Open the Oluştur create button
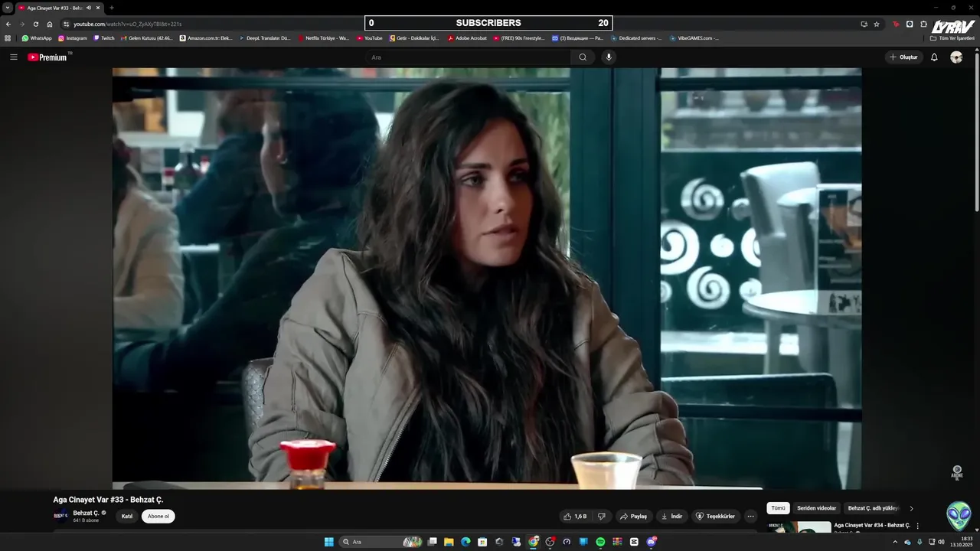This screenshot has height=551, width=980. coord(903,57)
